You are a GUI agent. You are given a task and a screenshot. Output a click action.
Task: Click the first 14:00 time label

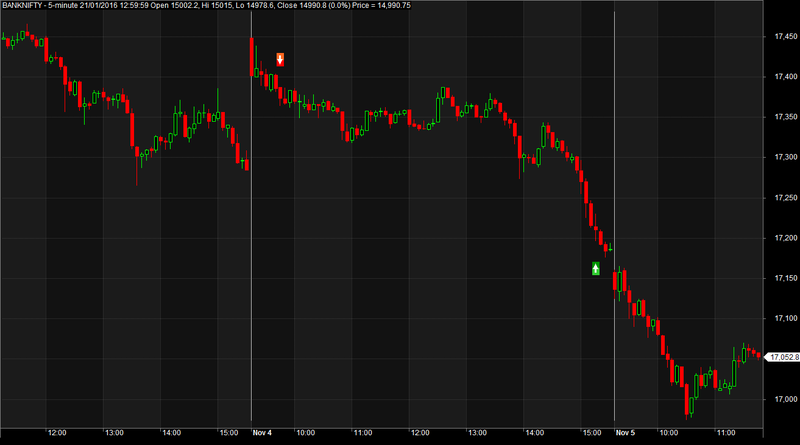point(171,433)
